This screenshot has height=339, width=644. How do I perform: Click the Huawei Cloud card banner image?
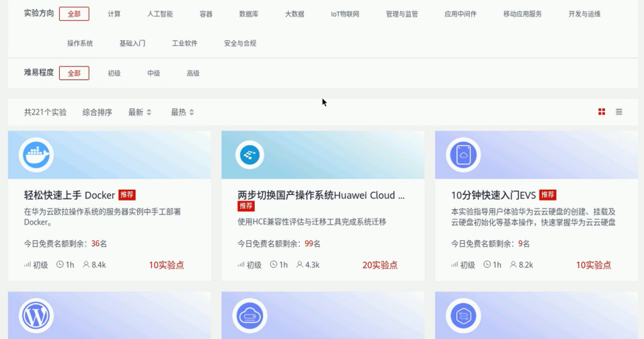pyautogui.click(x=323, y=155)
